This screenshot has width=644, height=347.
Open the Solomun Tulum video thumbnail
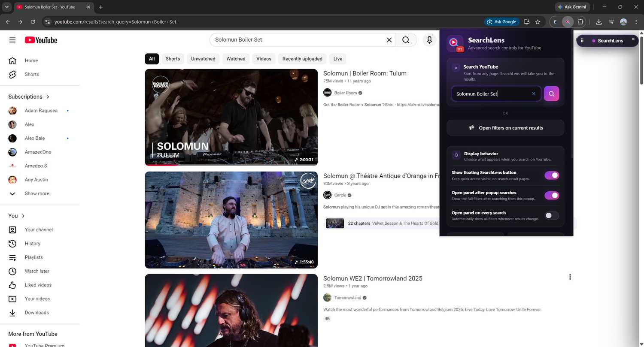[231, 117]
